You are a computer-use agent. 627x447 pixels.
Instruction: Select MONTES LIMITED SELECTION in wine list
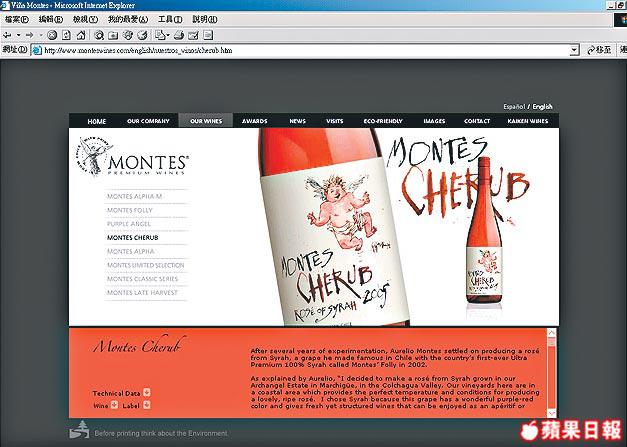146,265
